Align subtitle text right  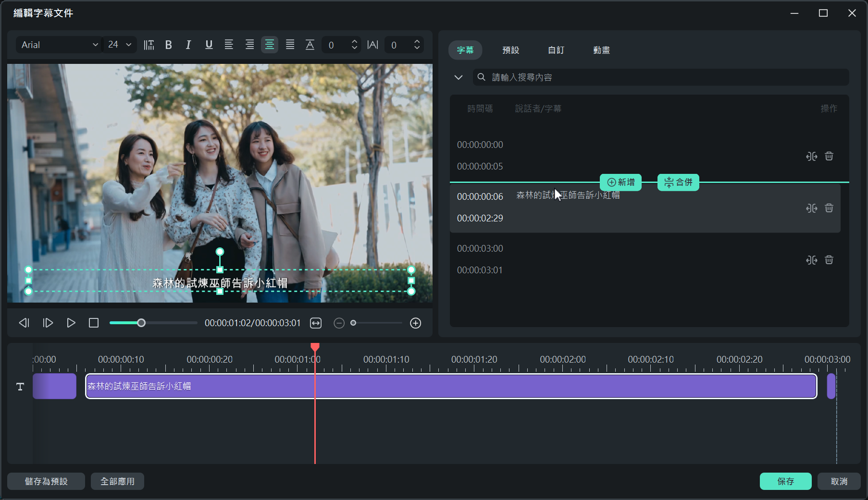pyautogui.click(x=249, y=45)
